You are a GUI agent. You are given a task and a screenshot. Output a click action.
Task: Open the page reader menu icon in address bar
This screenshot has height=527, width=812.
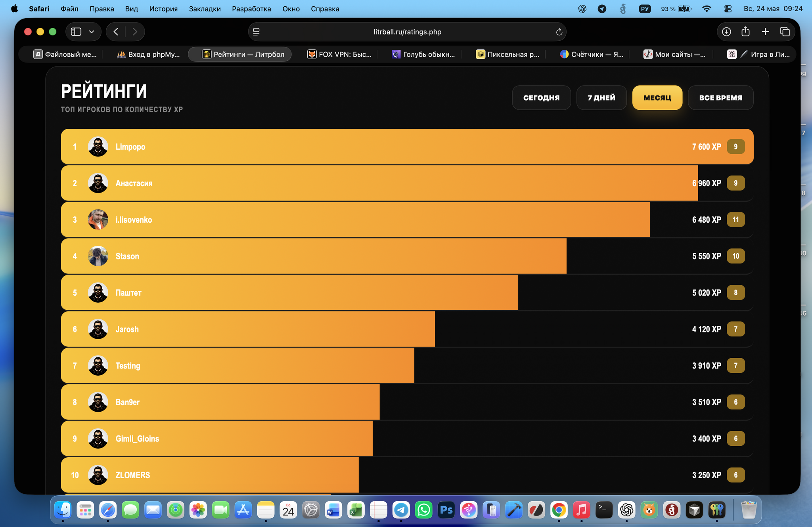pyautogui.click(x=257, y=32)
